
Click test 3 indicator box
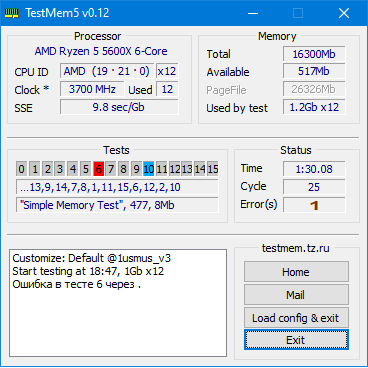[x=60, y=169]
